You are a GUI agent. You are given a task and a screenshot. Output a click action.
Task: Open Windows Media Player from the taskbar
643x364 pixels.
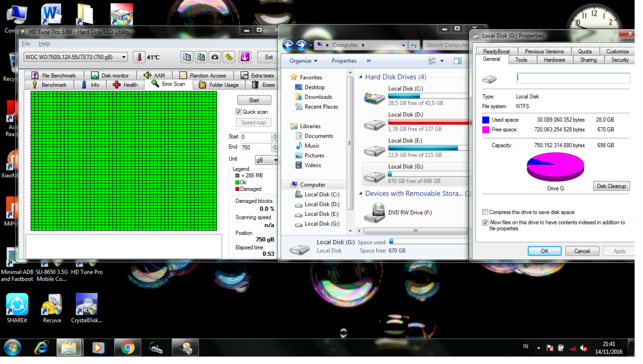pyautogui.click(x=98, y=347)
